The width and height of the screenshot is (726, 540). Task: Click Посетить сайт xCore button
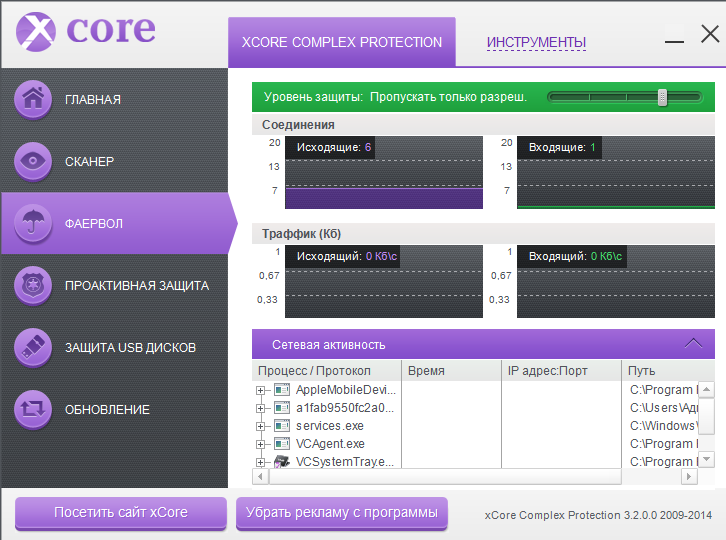(120, 513)
